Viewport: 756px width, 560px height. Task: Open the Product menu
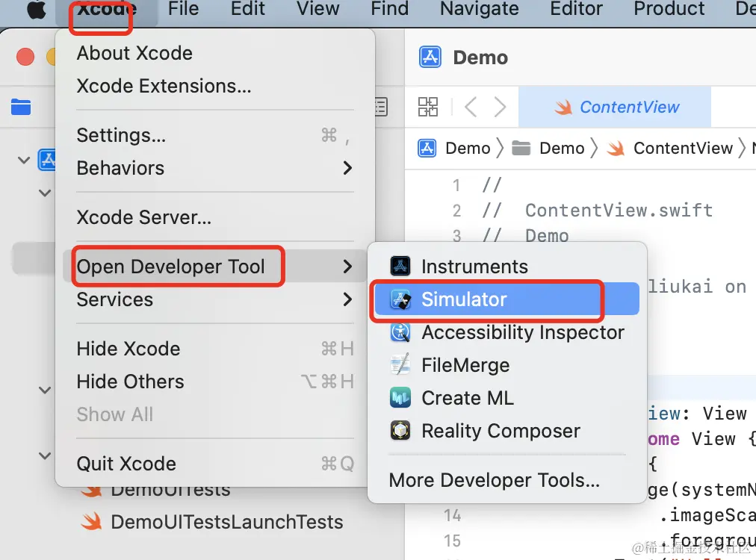pos(669,9)
